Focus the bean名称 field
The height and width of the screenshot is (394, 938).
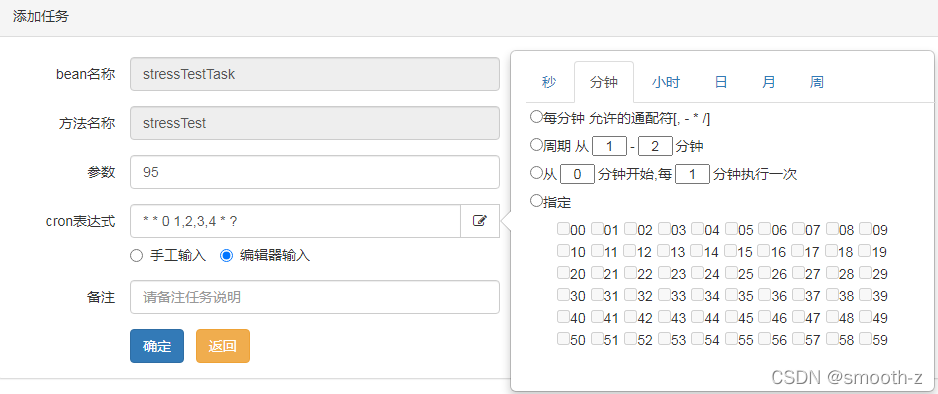pos(315,74)
